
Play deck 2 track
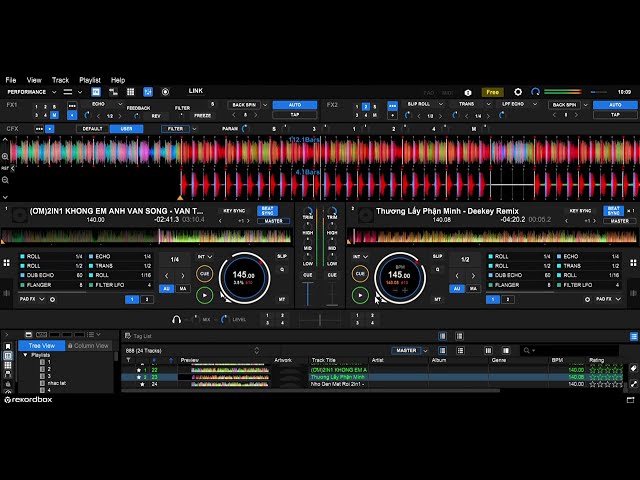360,295
